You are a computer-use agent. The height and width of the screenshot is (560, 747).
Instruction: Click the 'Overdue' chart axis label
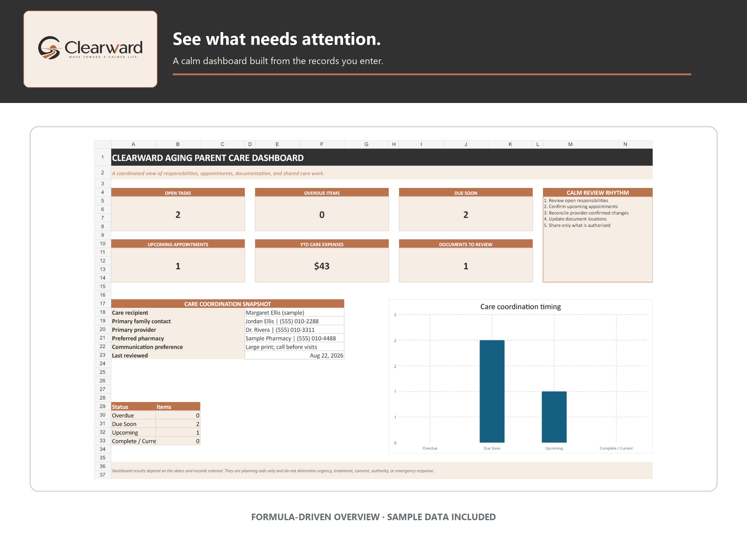coord(430,448)
